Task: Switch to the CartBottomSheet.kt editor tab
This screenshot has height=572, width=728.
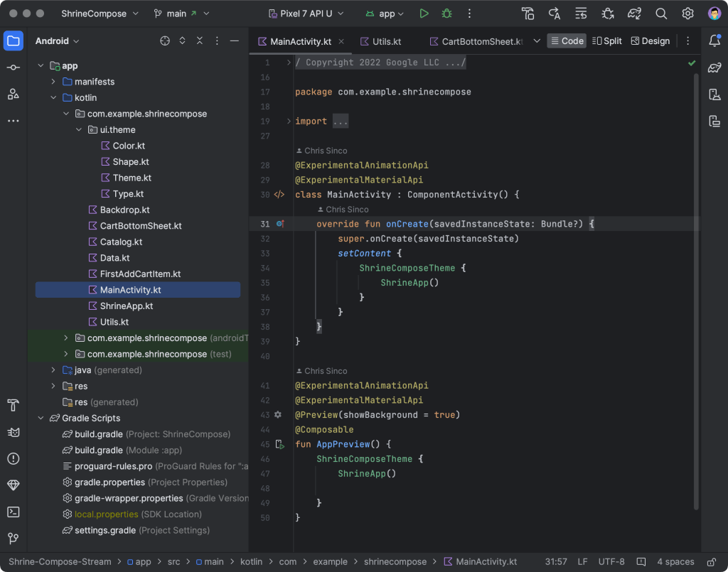Action: (476, 41)
